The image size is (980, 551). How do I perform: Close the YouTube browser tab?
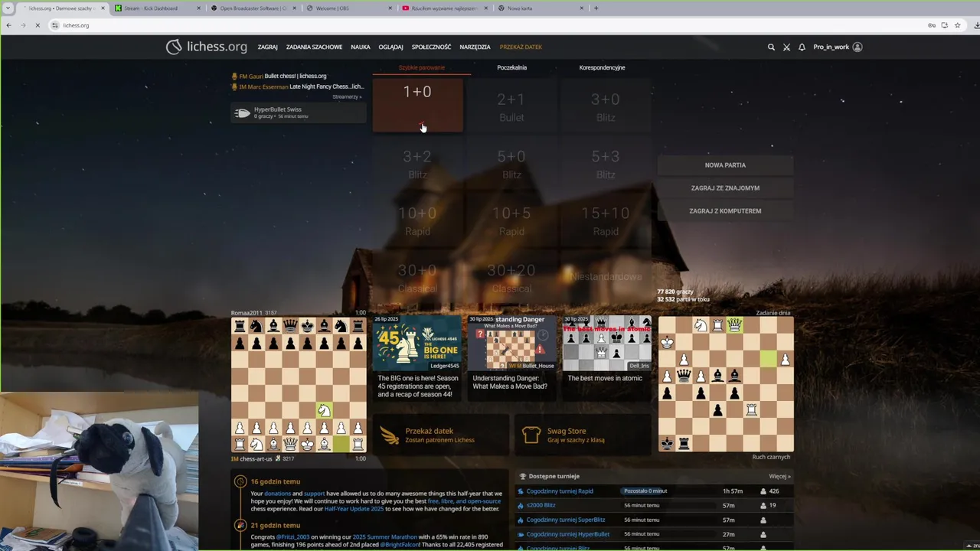[486, 8]
